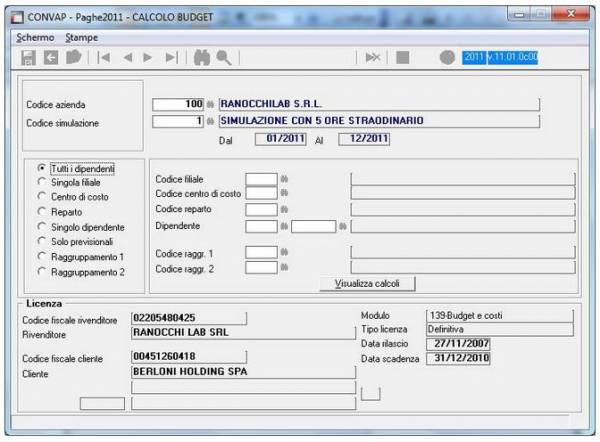Image resolution: width=600 pixels, height=442 pixels.
Task: Click the RANOCCHILAB S.R.L. company name
Action: [379, 104]
